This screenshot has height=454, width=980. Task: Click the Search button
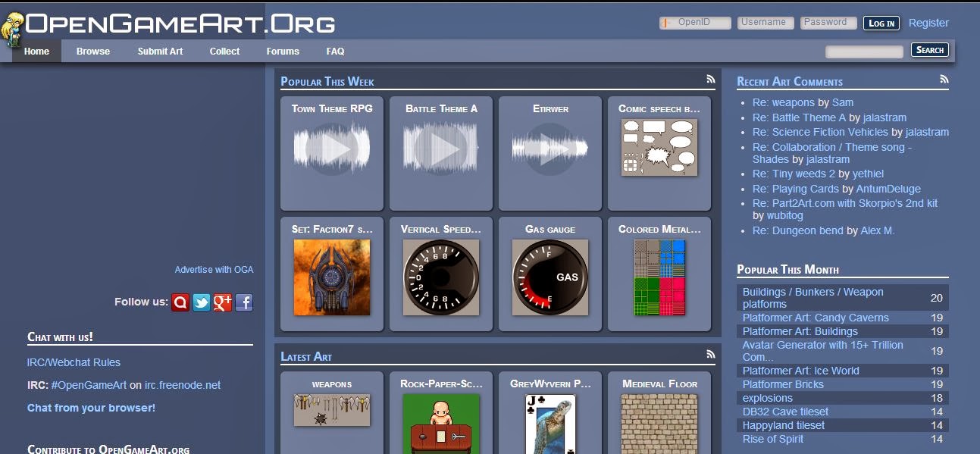tap(930, 50)
